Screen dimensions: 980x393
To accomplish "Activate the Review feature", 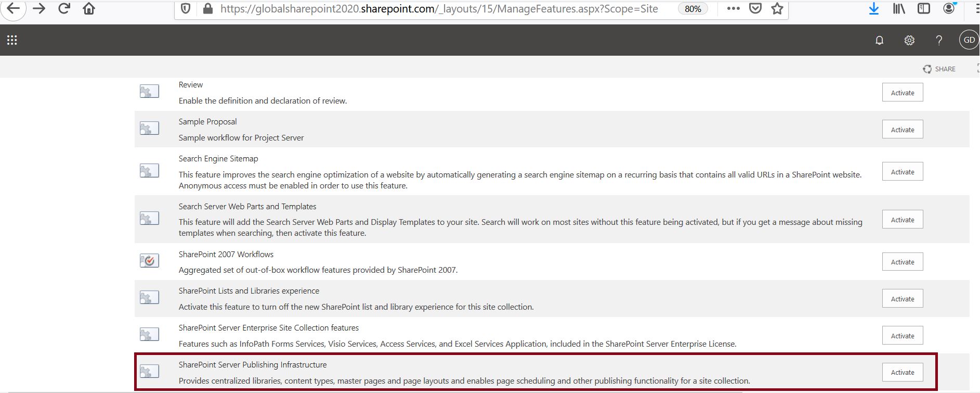I will pyautogui.click(x=903, y=93).
